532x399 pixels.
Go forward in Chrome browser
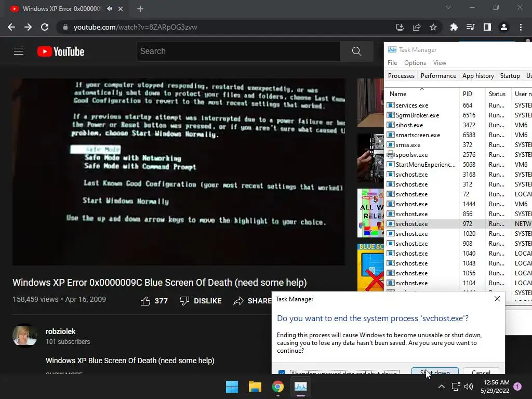coord(28,27)
